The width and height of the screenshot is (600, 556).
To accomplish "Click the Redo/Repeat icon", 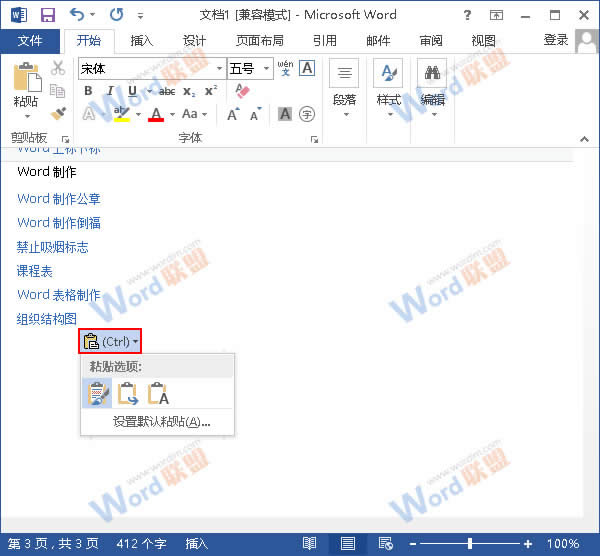I will coord(116,15).
